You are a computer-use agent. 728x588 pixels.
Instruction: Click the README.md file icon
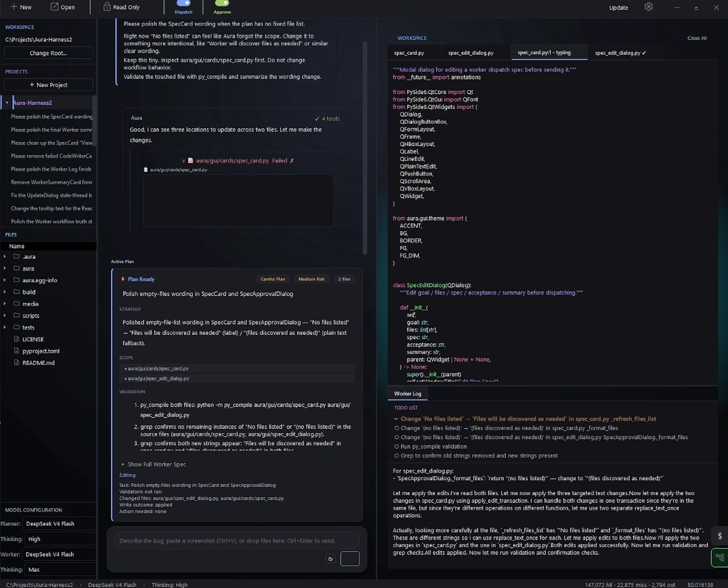click(x=17, y=363)
